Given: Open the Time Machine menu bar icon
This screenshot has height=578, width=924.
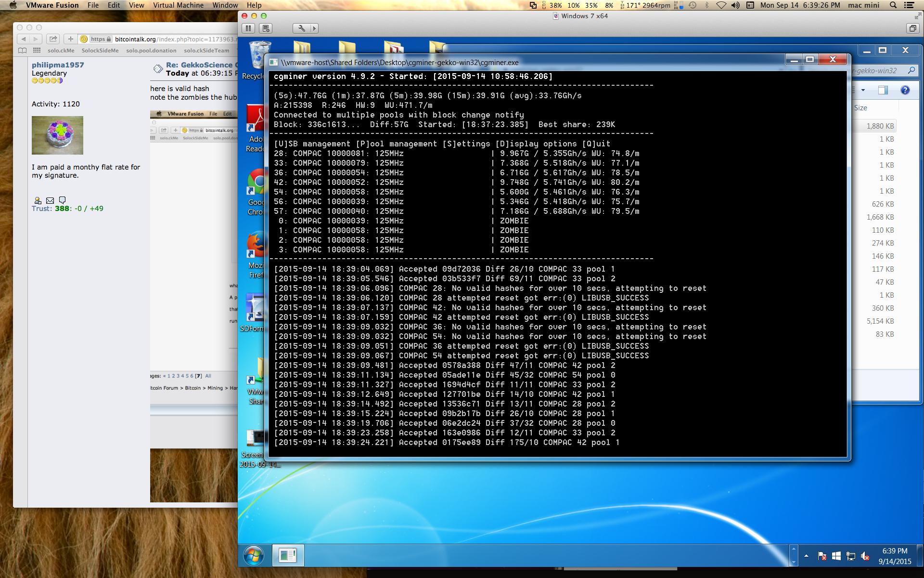Looking at the screenshot, I should (692, 5).
